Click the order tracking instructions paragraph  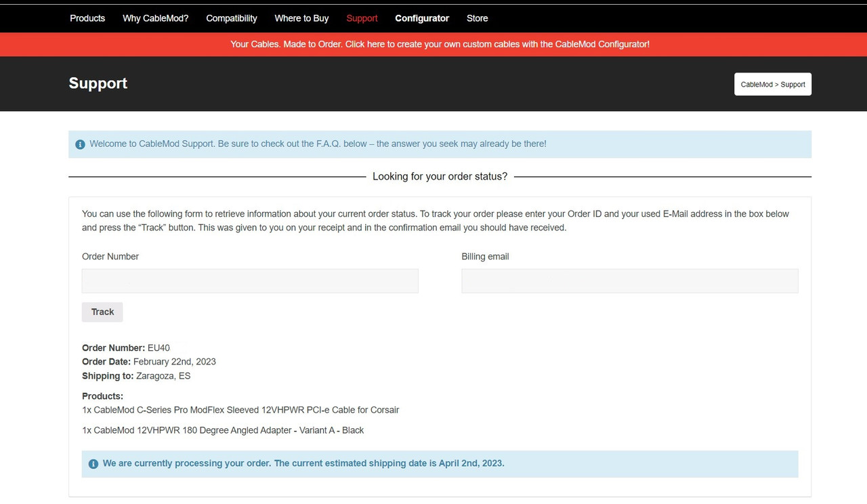tap(436, 221)
